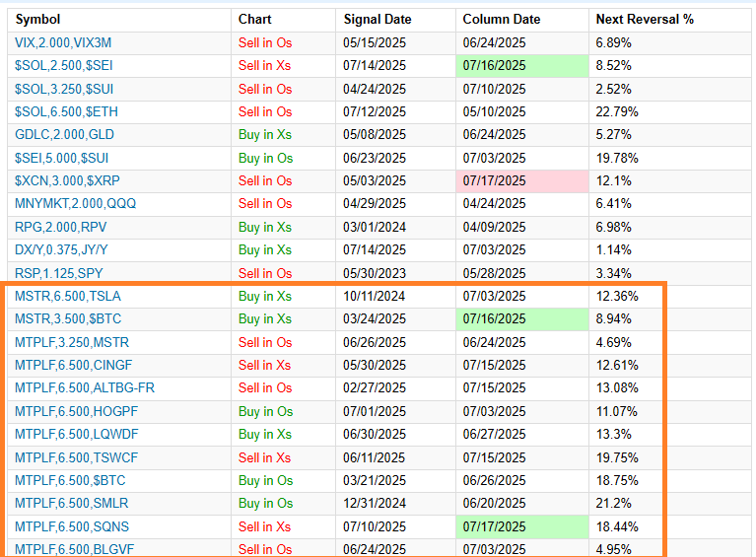Screen dimensions: 756x557
Task: Select column date 06/20/2025 in SMLR row
Action: pos(494,503)
